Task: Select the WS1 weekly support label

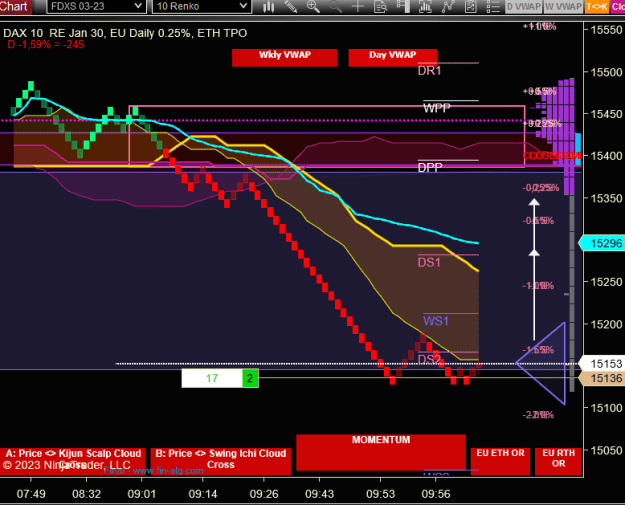Action: [436, 321]
